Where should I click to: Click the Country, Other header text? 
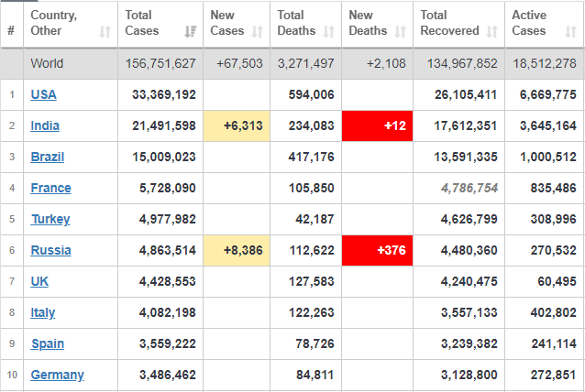[53, 23]
